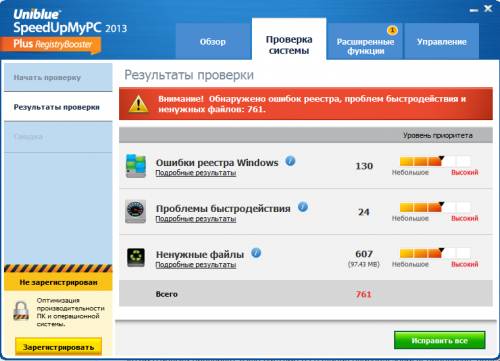
Task: Click the Не зарегистрирован banner
Action: point(58,282)
